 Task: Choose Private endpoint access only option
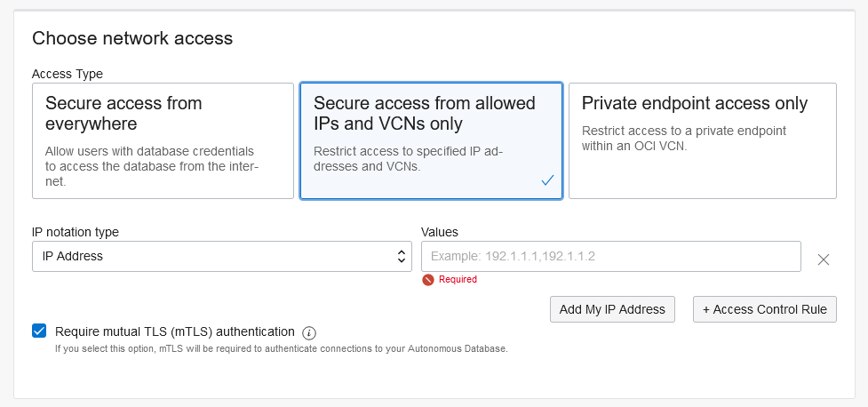pos(702,140)
